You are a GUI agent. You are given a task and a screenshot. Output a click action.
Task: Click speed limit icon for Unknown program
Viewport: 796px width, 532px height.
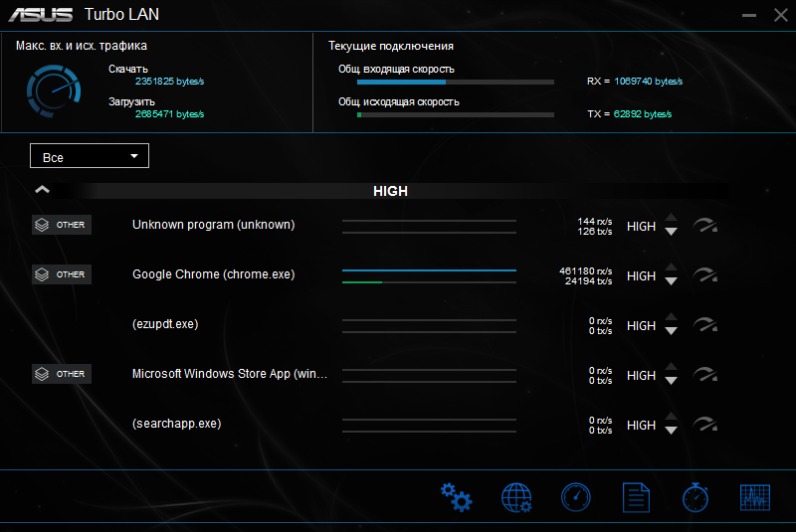click(705, 225)
